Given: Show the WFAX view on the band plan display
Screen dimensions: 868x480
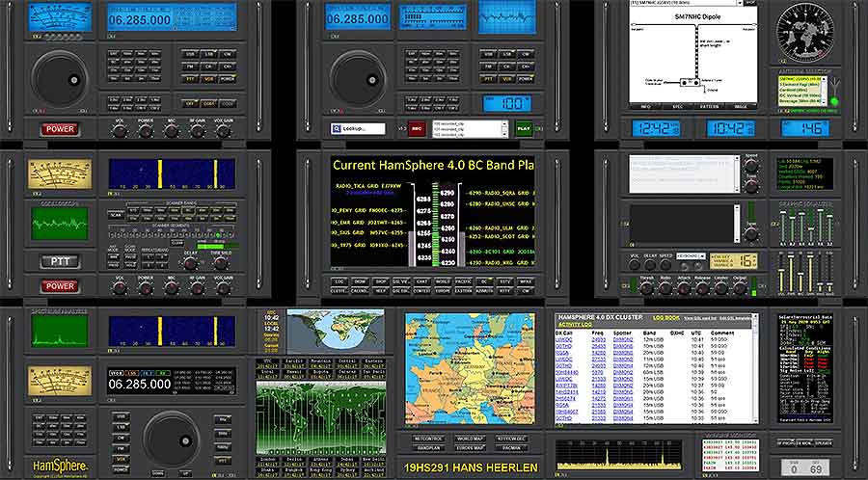Looking at the screenshot, I should click(526, 281).
